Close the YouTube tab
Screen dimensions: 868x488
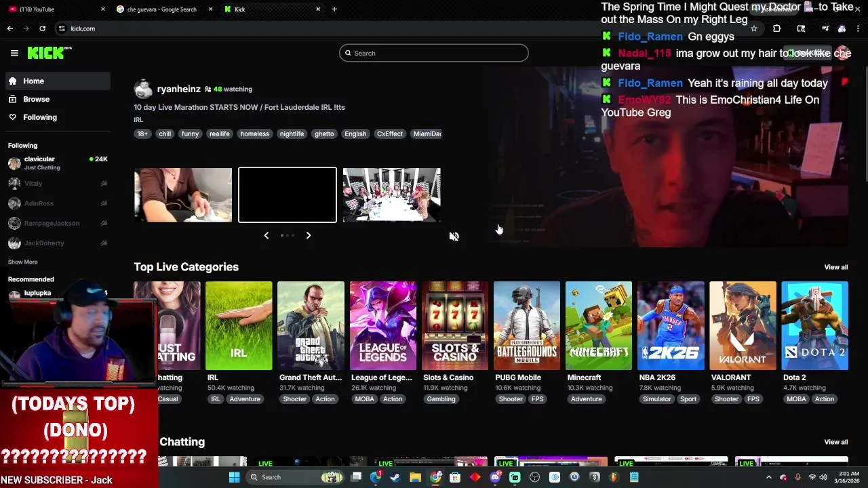103,9
